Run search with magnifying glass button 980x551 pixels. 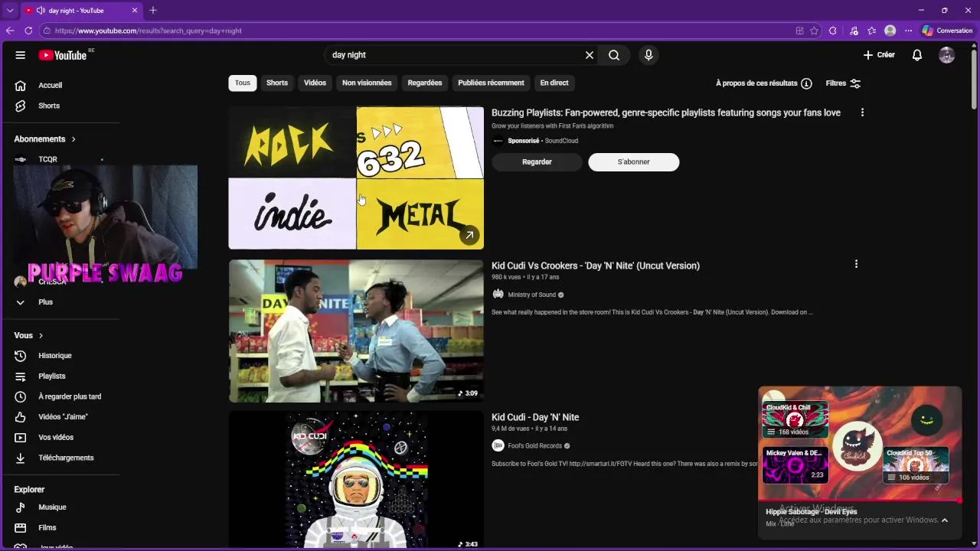tap(614, 55)
